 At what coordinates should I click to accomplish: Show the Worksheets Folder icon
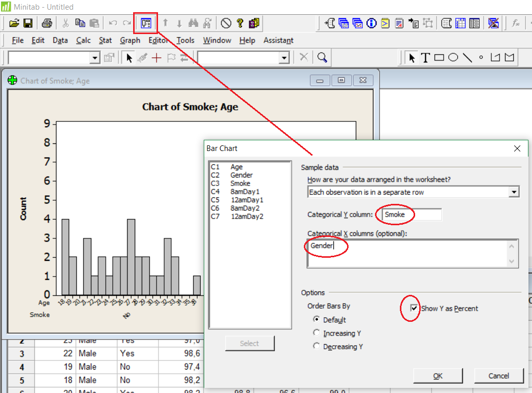coord(343,23)
